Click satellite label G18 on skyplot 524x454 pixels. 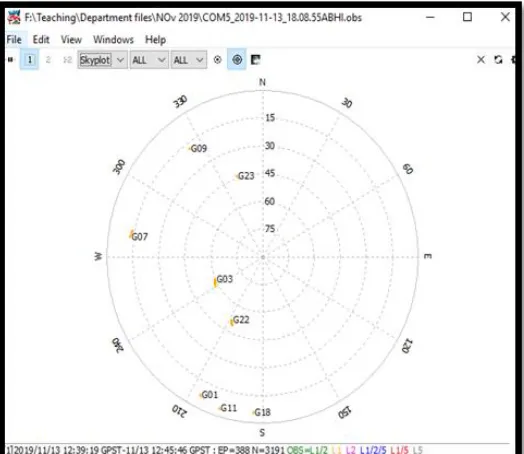click(x=262, y=413)
